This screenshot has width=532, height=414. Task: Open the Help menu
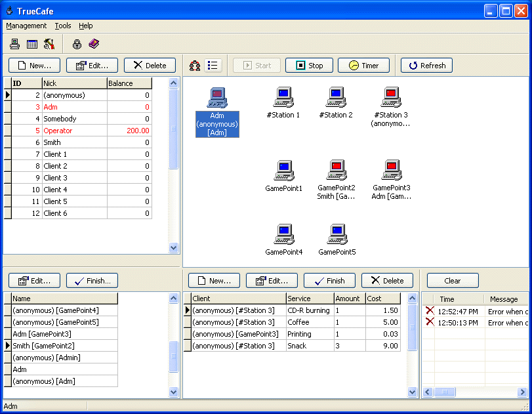click(85, 26)
